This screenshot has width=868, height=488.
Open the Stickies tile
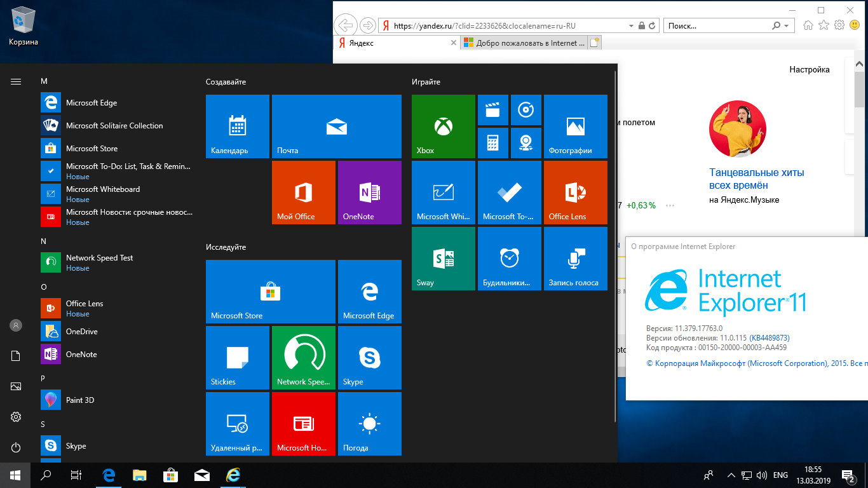[x=238, y=358]
